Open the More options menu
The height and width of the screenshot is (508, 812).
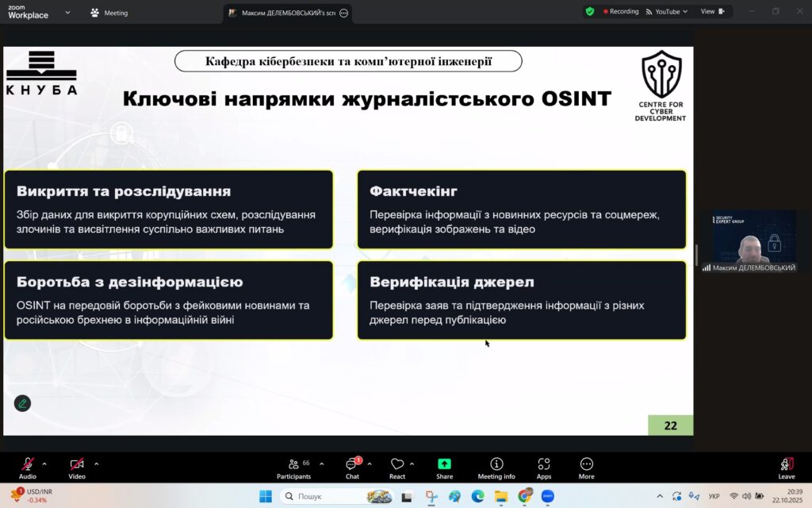(587, 466)
